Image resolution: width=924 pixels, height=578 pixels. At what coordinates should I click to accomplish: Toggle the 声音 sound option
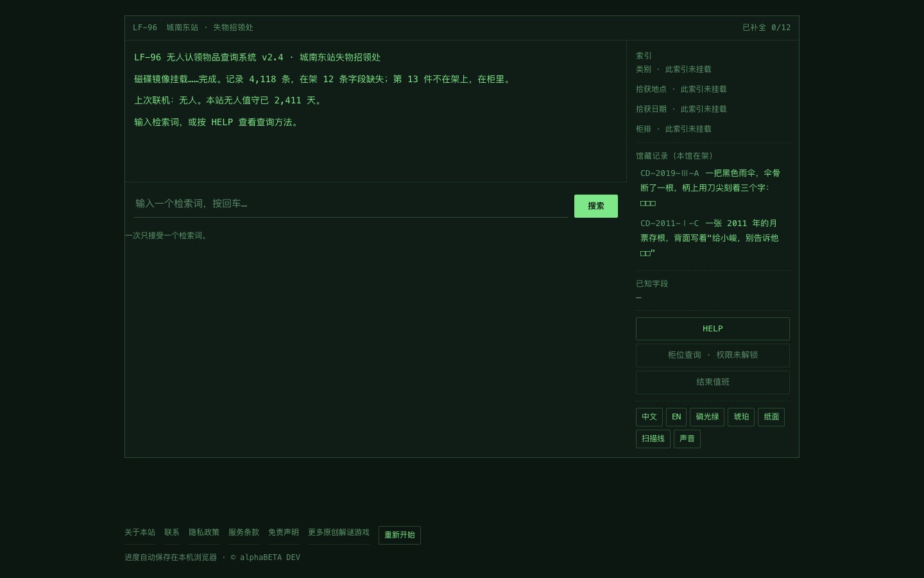[687, 439]
